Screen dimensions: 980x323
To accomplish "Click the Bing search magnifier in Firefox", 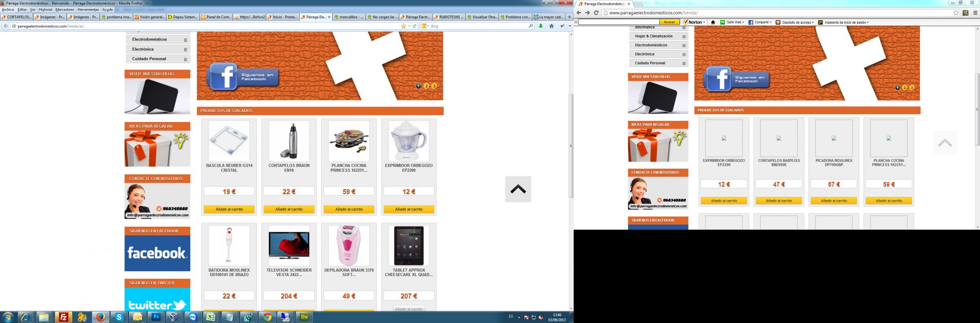I will [530, 26].
